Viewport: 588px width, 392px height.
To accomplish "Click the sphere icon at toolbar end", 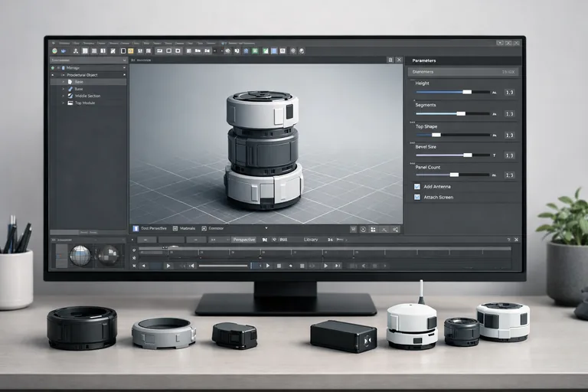I will [301, 51].
